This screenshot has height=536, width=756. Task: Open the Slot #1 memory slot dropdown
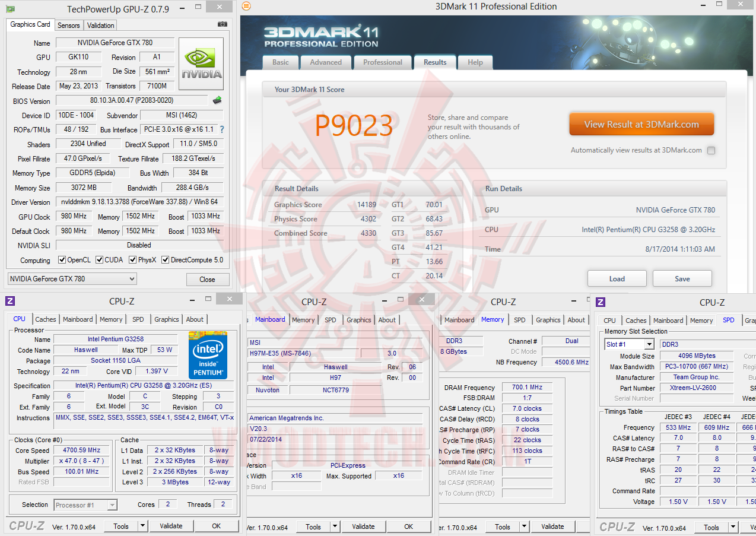[x=629, y=344]
